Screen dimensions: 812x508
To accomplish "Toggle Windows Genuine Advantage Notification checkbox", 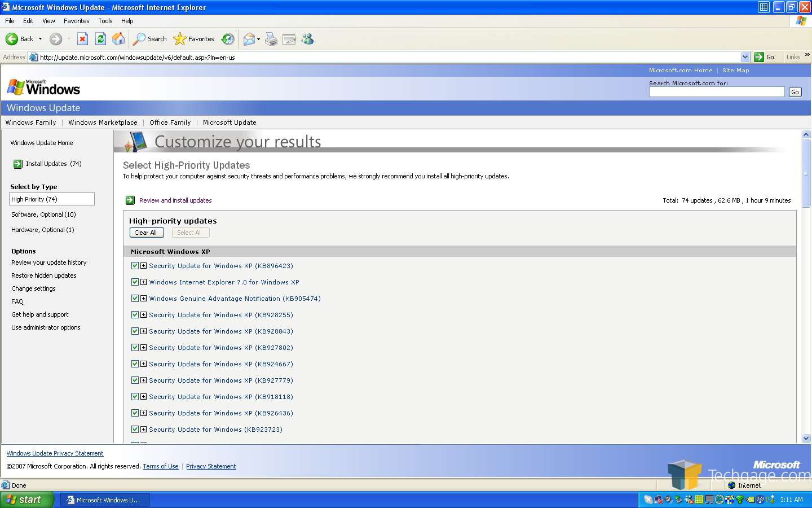I will pos(135,299).
